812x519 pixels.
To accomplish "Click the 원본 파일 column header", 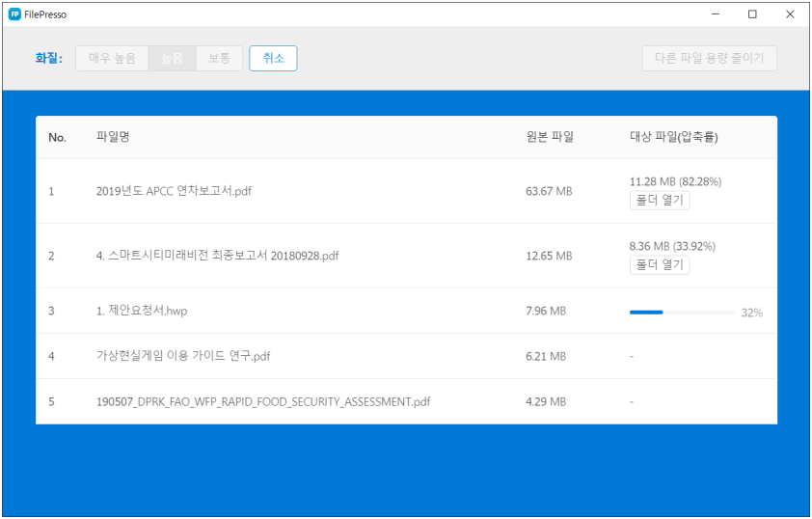I will 550,137.
